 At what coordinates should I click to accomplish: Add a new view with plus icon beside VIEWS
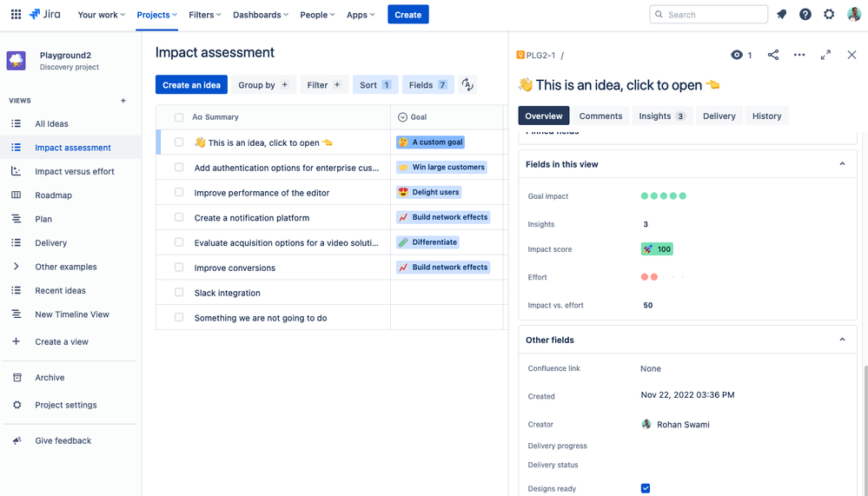click(123, 101)
